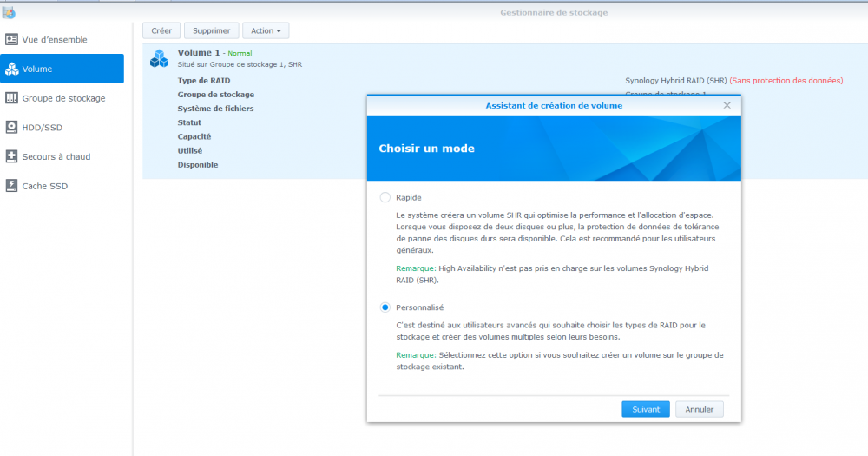Select the Rapide mode radio button

(385, 197)
